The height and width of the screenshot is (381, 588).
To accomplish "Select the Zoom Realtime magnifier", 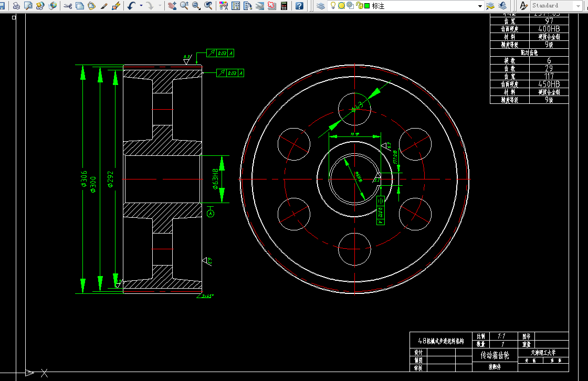I will 184,6.
